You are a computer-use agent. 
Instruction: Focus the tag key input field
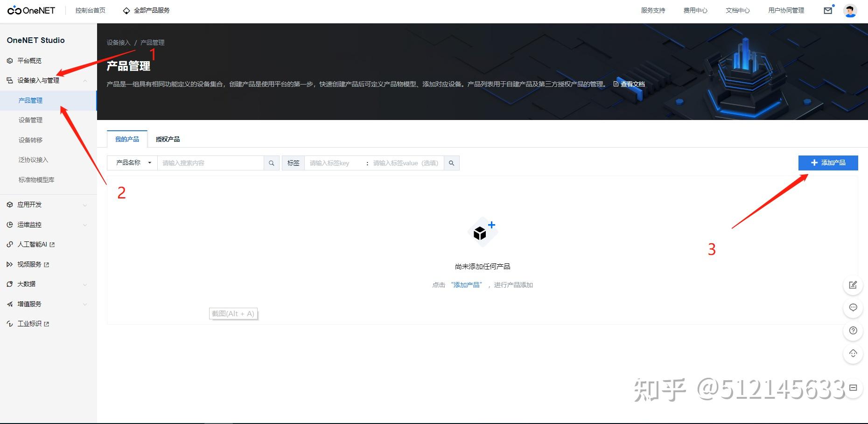pyautogui.click(x=334, y=163)
